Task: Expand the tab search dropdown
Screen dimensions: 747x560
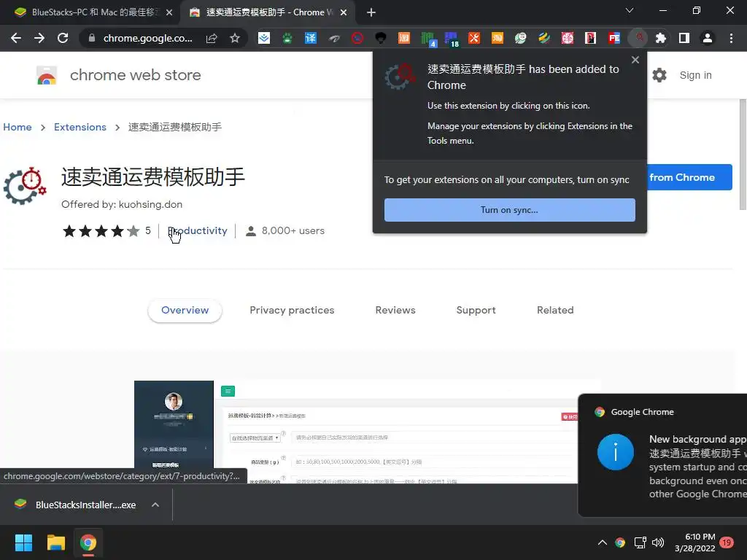Action: tap(630, 10)
